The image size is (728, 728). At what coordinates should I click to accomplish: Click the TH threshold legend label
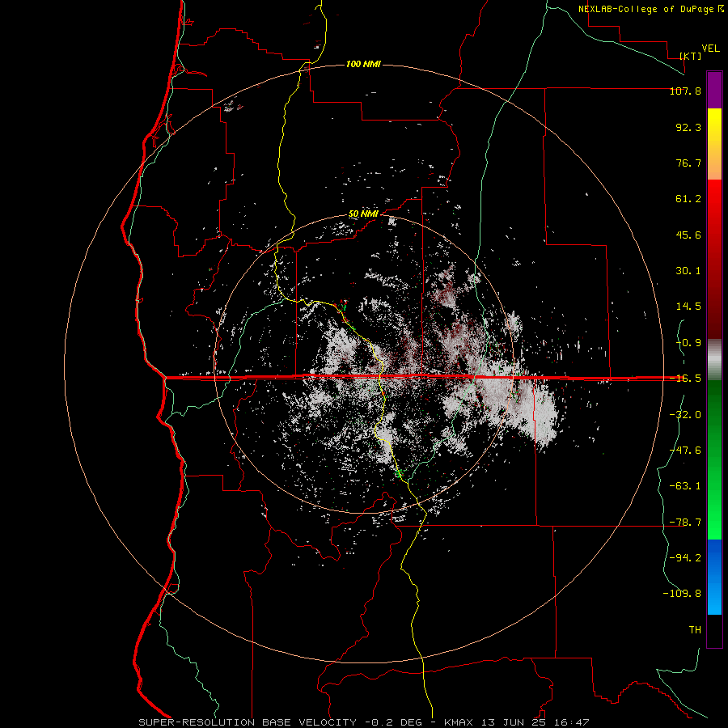pos(695,630)
